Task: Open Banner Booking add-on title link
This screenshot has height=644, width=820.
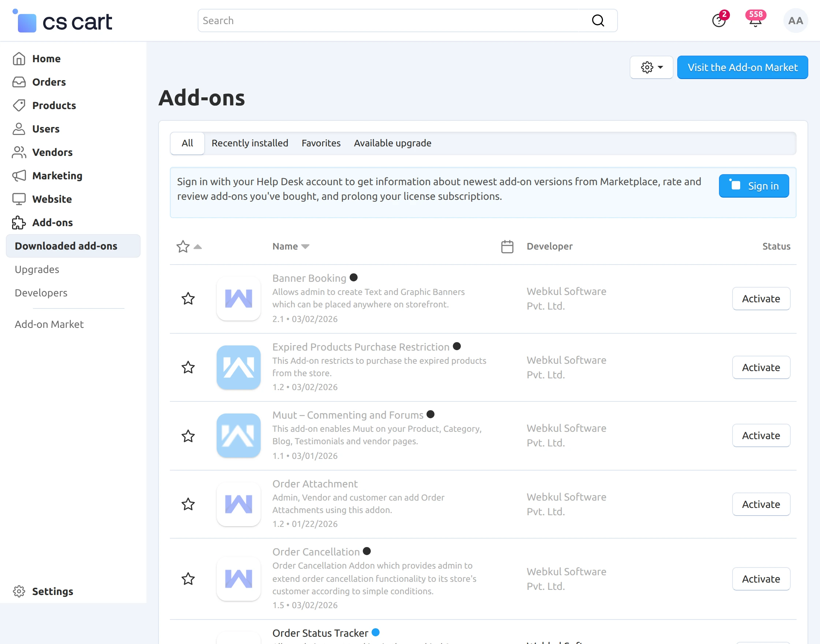Action: pos(309,278)
